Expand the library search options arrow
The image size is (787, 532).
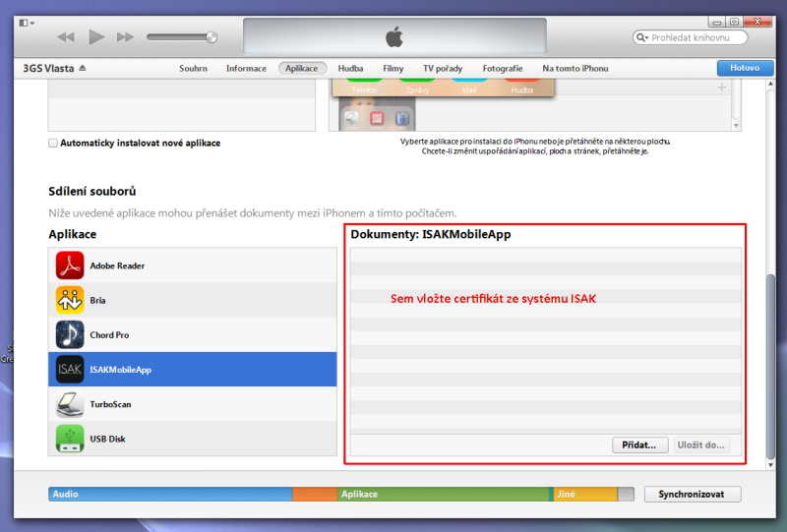click(x=641, y=37)
